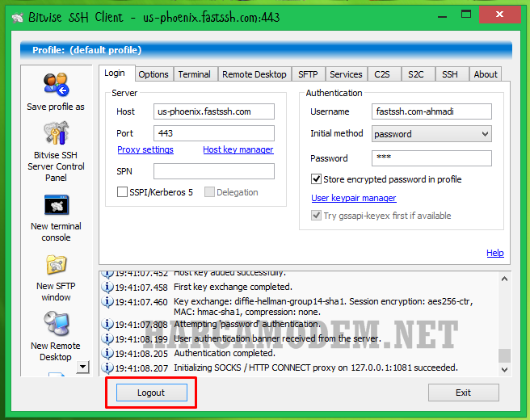Expand sidebar with the down arrow button

tap(82, 367)
